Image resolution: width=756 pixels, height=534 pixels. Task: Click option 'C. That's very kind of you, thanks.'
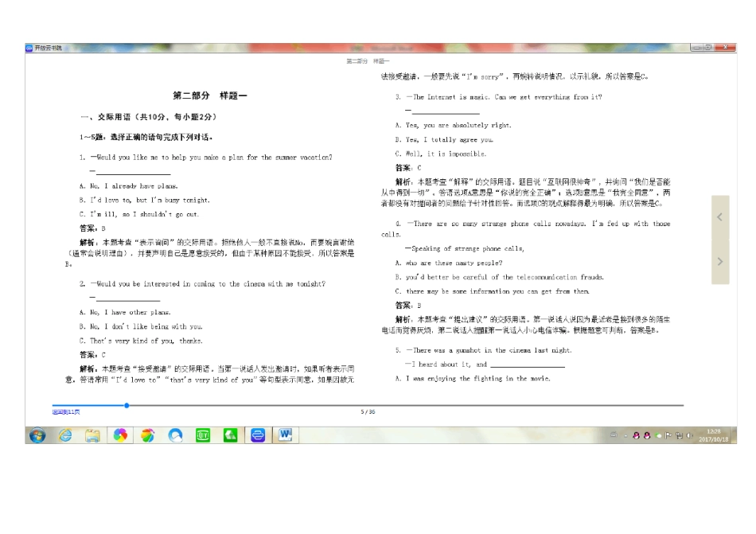tap(141, 341)
